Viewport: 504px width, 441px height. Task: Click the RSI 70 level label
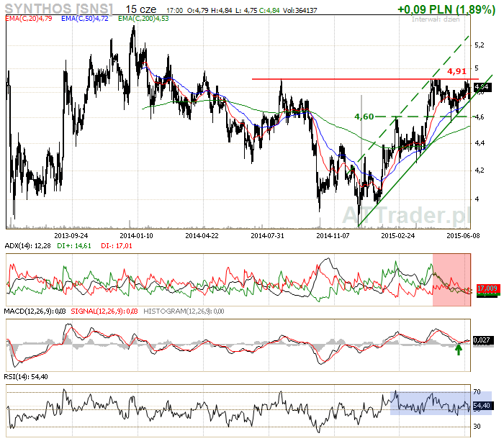477,392
